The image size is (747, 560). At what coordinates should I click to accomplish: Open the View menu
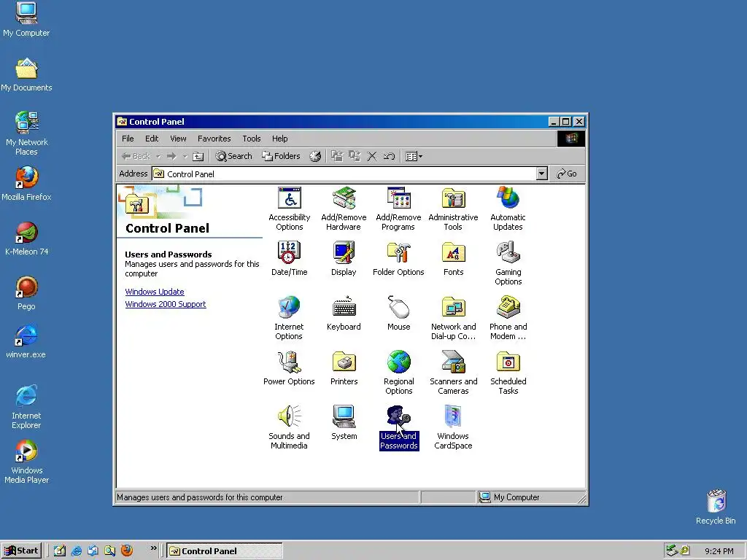178,139
